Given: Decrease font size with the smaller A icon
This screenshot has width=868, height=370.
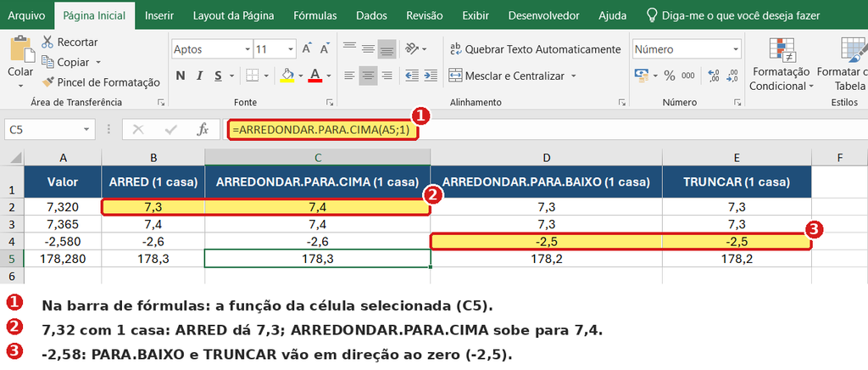Looking at the screenshot, I should pyautogui.click(x=325, y=49).
